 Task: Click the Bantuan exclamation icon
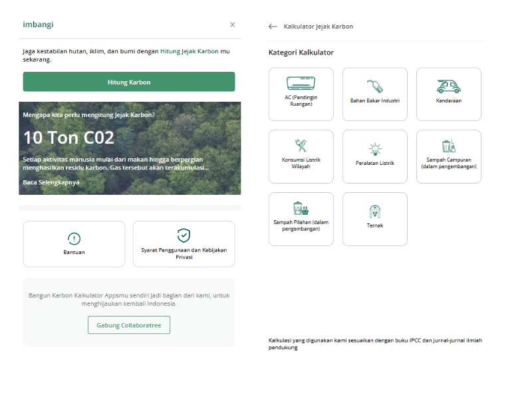click(74, 239)
